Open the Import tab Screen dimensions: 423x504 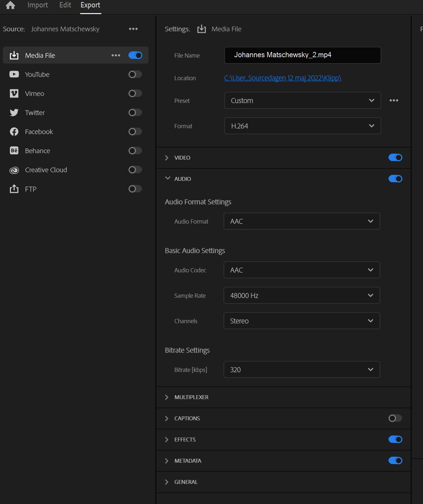(37, 5)
